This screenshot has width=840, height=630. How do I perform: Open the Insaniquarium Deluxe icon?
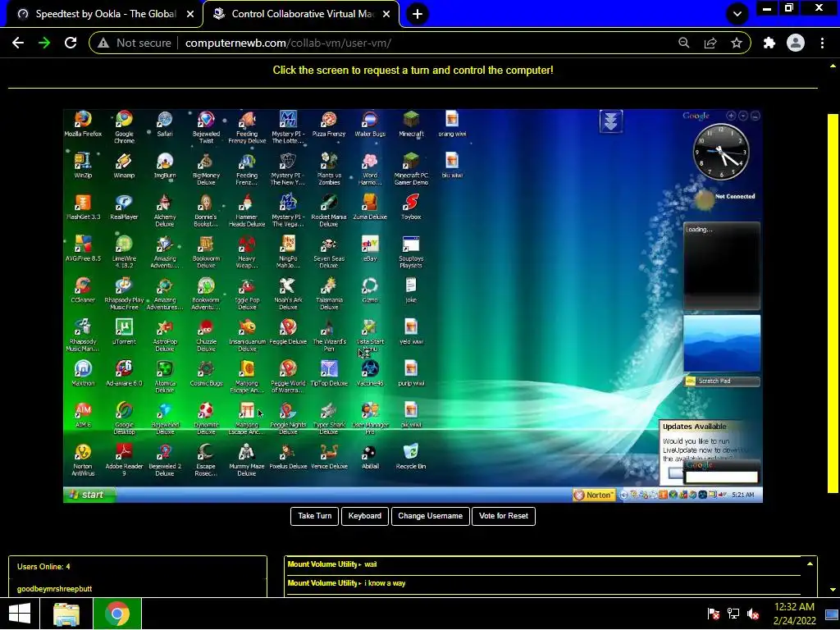[247, 336]
